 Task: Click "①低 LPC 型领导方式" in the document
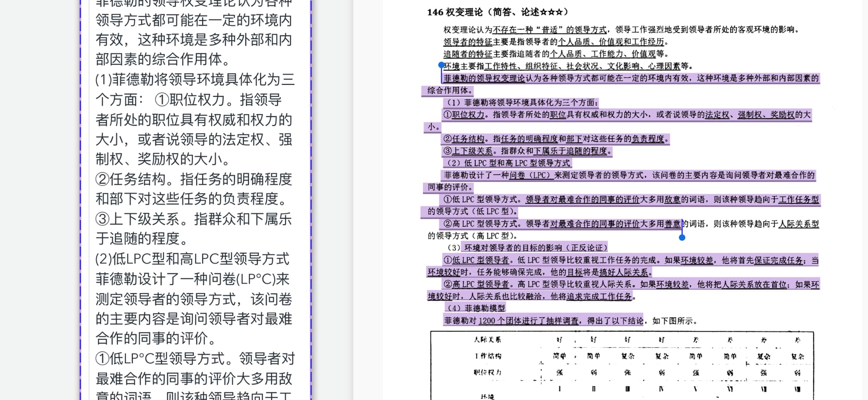tap(480, 199)
